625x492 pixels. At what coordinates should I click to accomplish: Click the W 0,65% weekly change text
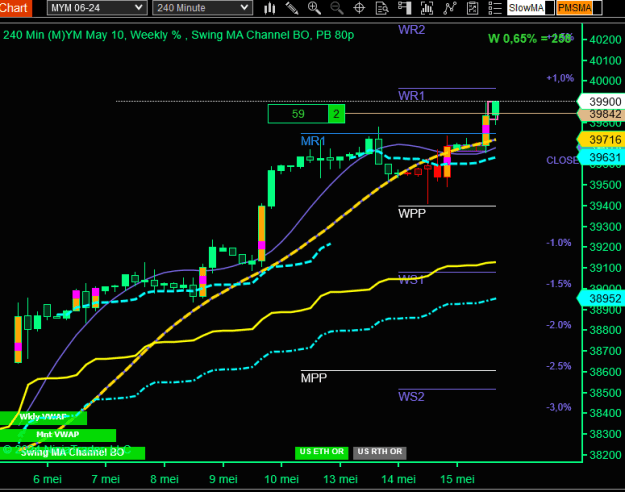click(x=530, y=39)
